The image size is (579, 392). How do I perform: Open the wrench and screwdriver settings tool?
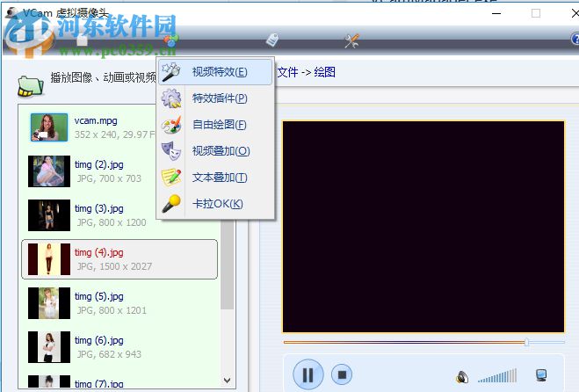coord(351,41)
